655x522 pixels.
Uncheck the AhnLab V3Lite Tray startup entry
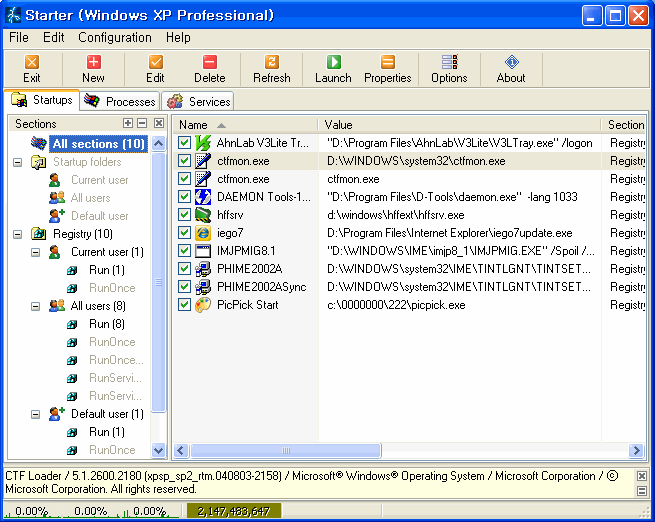point(184,143)
